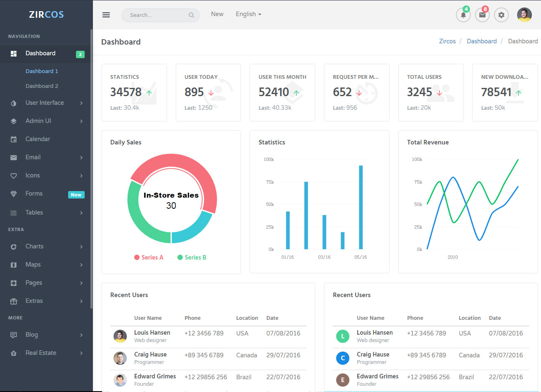This screenshot has width=541, height=392.
Task: Click the search magnifier icon
Action: pyautogui.click(x=191, y=15)
